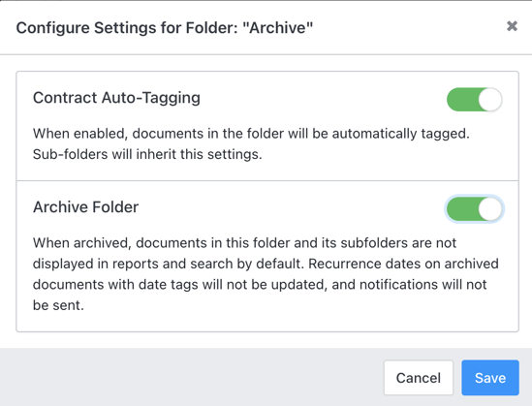Click the text "Sub-folders will inherit this settings."
The width and height of the screenshot is (532, 406).
[147, 154]
